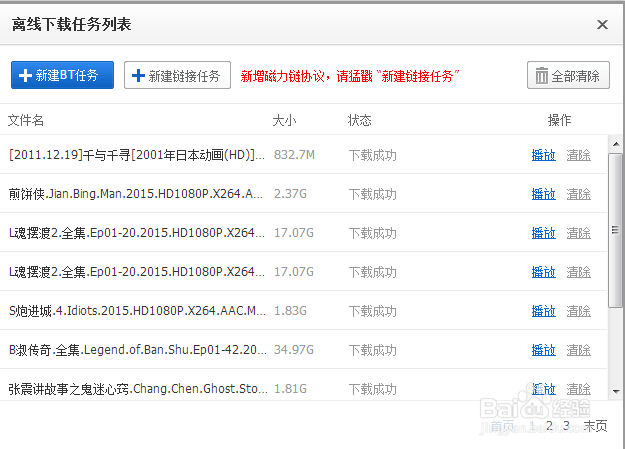Click the 下载成功 status of S炮进城
Viewport: 625px width, 449px height.
[373, 311]
